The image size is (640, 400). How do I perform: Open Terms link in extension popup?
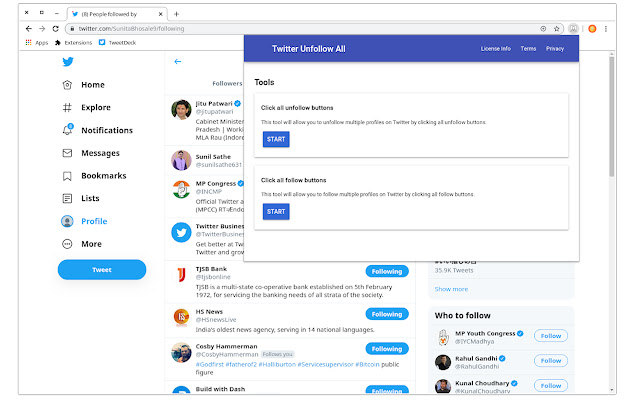pyautogui.click(x=528, y=49)
